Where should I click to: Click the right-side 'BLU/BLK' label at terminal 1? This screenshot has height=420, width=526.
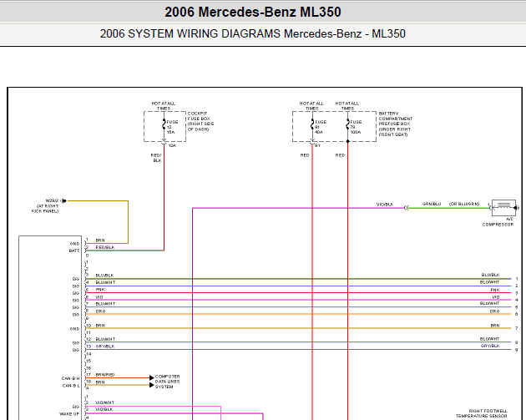490,275
